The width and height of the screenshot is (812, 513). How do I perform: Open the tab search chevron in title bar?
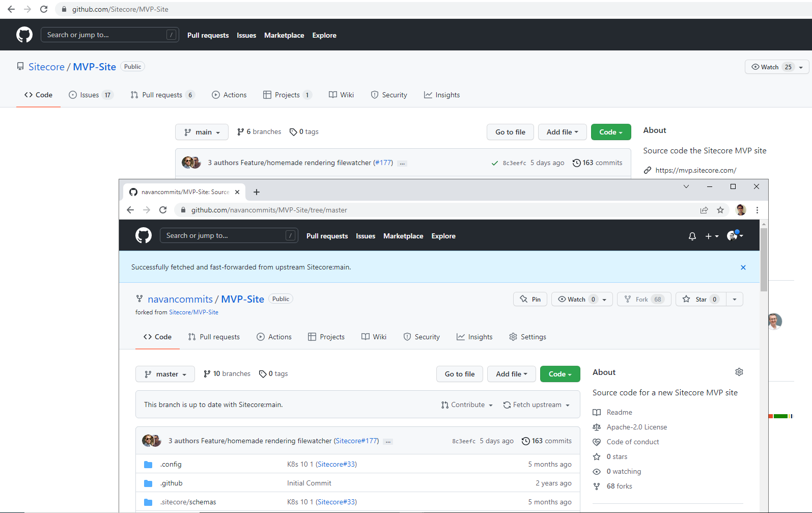click(686, 186)
